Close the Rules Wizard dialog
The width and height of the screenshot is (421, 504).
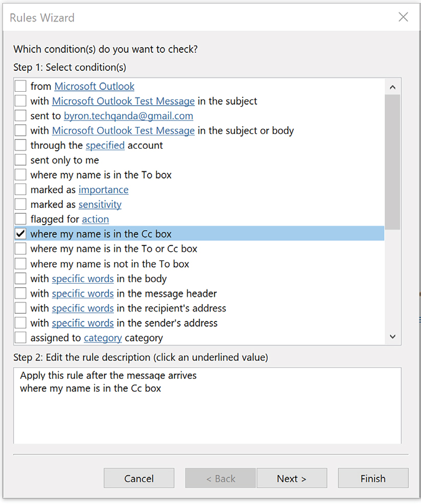403,17
